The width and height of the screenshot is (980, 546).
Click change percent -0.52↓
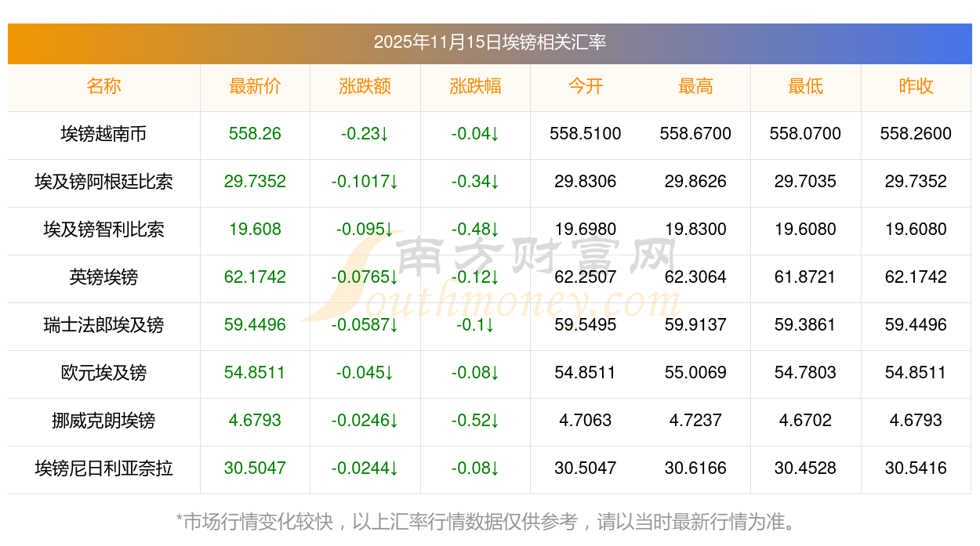(475, 421)
